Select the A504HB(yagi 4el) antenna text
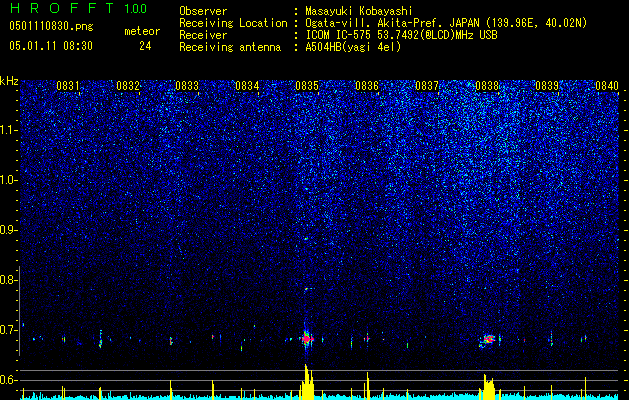Viewport: 629px width, 400px height. 353,47
